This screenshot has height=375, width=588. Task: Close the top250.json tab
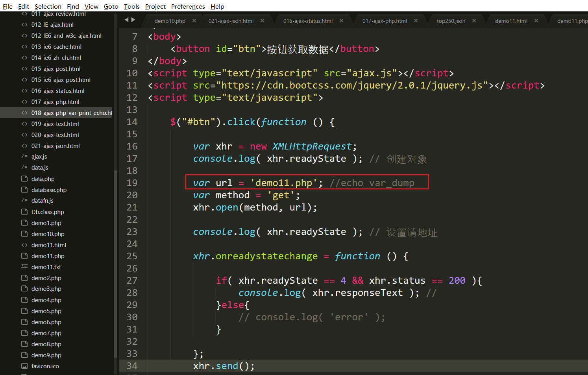tap(474, 21)
